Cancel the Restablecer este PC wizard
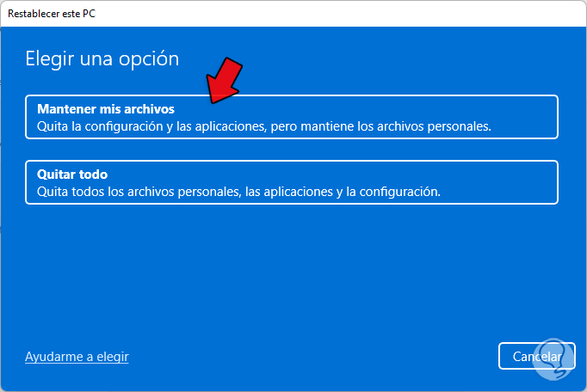Viewport: 587px width, 392px height. (x=537, y=356)
